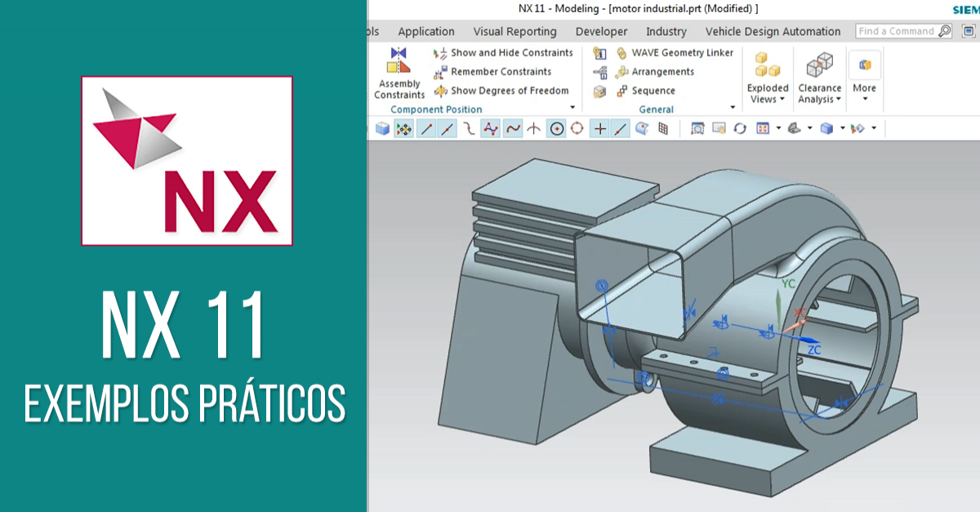The image size is (980, 512).
Task: Expand the Component Position group arrow
Action: pyautogui.click(x=572, y=108)
